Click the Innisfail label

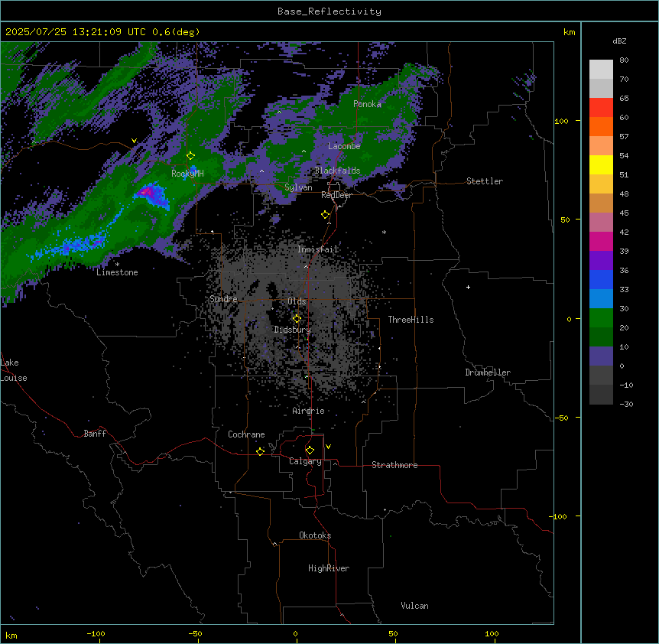coord(318,249)
